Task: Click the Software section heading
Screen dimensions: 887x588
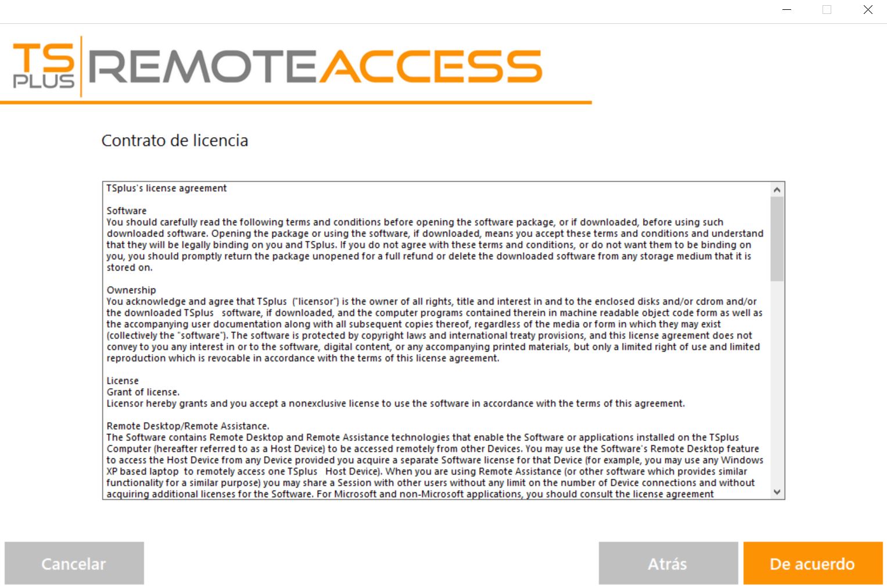Action: [x=127, y=211]
